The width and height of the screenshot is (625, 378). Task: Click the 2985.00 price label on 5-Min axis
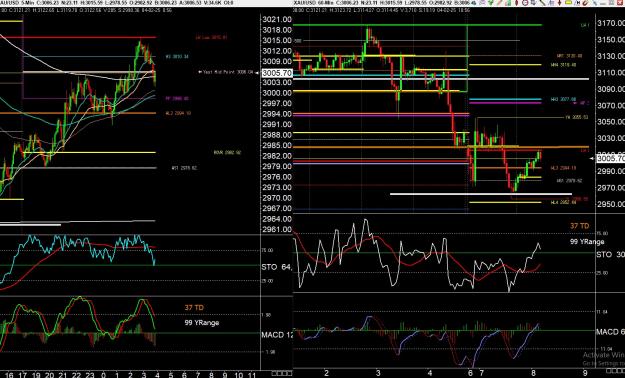[x=277, y=146]
